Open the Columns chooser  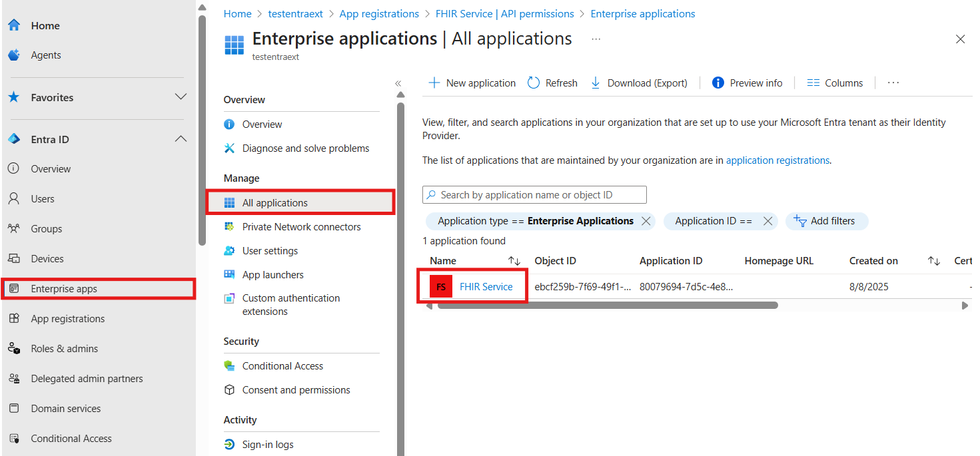834,82
